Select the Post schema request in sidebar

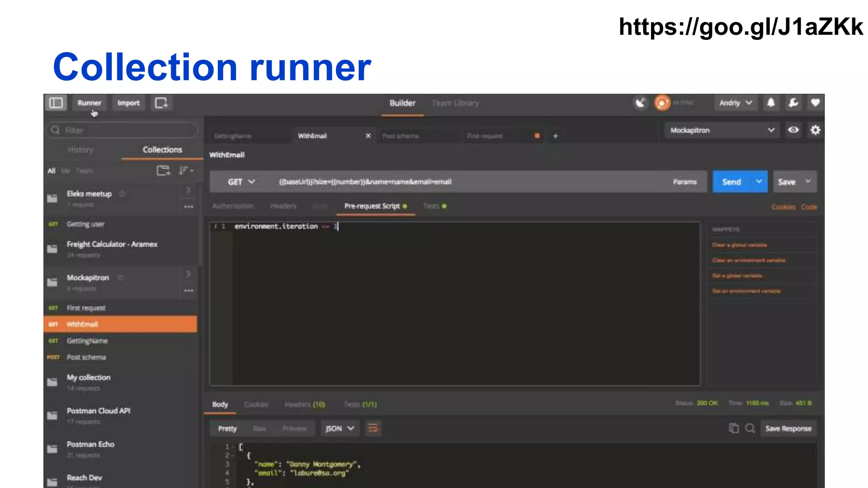tap(120, 358)
